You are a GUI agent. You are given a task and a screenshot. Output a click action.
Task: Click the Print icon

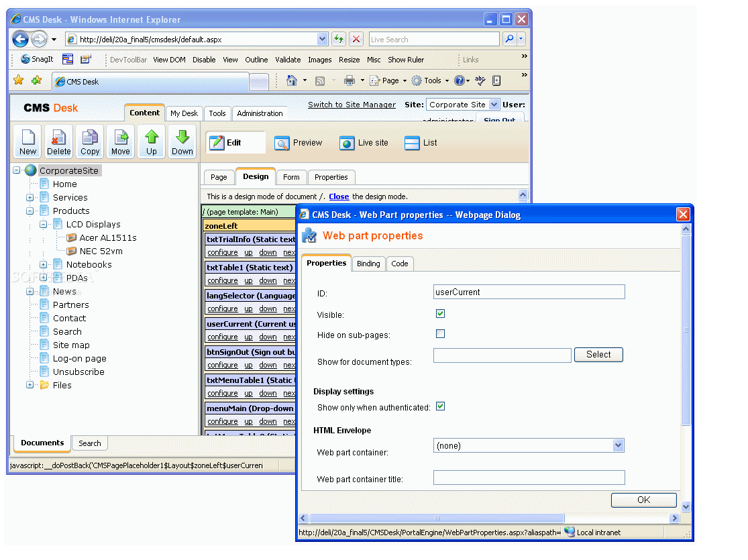pos(350,80)
